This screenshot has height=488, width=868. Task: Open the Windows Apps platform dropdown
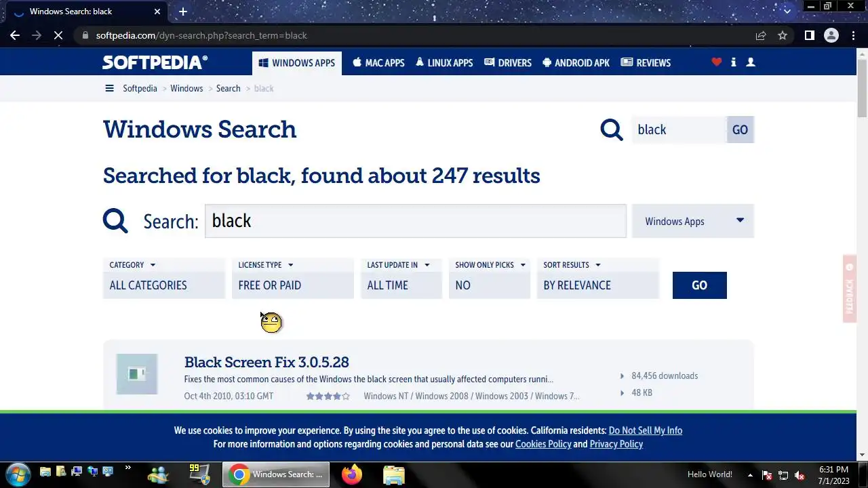692,221
